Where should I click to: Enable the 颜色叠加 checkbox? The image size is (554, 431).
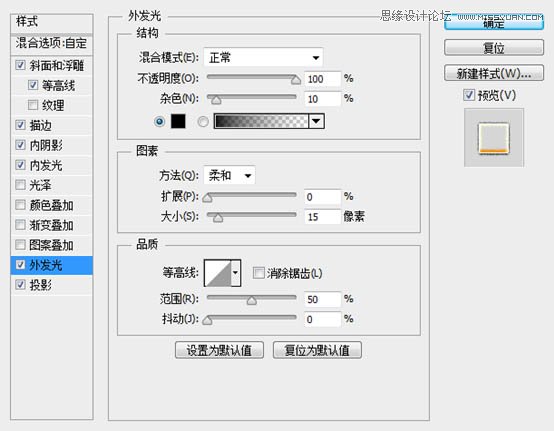(20, 205)
